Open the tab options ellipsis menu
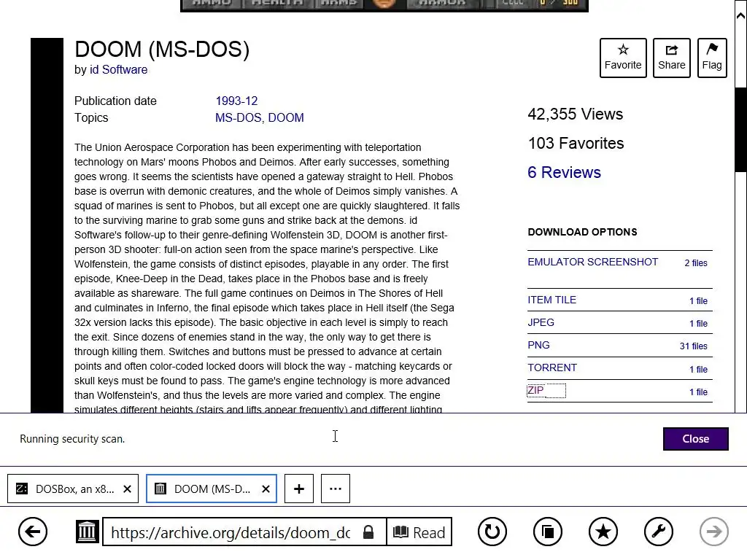This screenshot has height=560, width=747. (x=336, y=489)
